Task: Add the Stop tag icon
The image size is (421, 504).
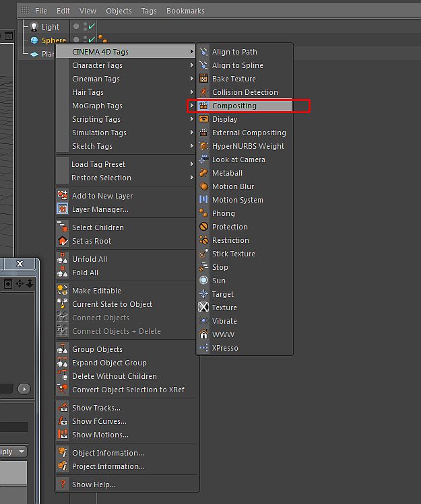Action: coord(203,267)
